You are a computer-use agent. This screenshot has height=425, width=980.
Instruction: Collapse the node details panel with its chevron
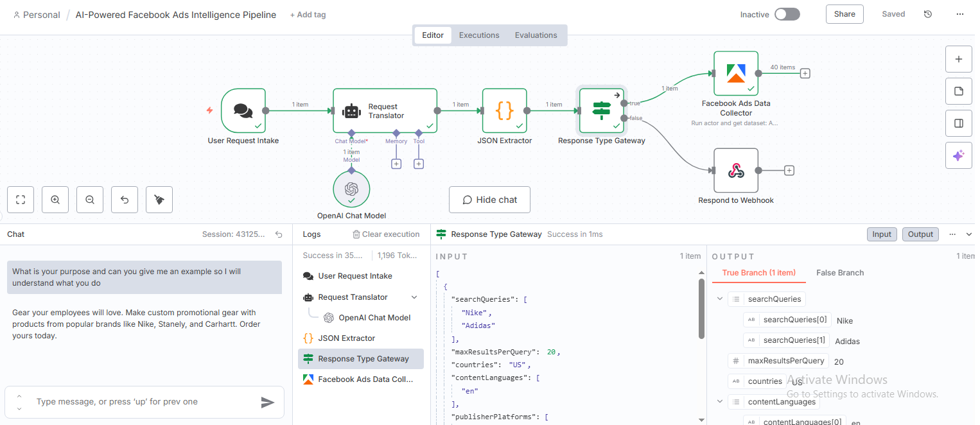(968, 234)
